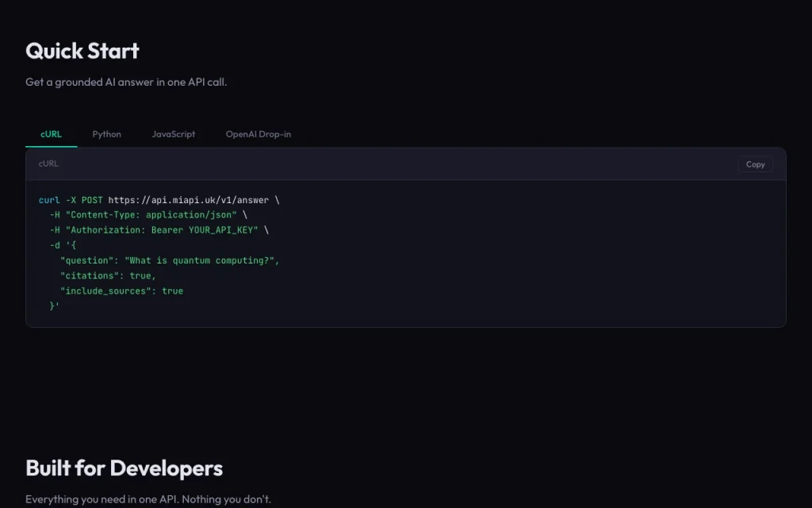Screen dimensions: 812x508
Task: Click the closing }' line of code
Action: [x=55, y=306]
